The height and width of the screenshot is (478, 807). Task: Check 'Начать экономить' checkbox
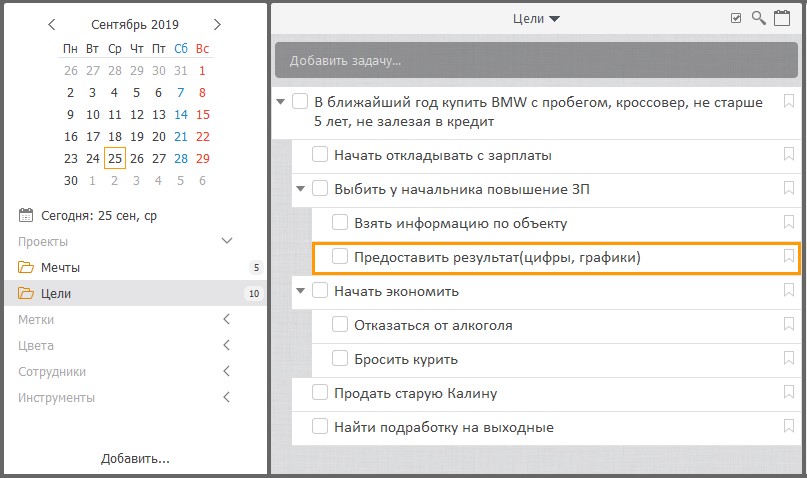(320, 290)
